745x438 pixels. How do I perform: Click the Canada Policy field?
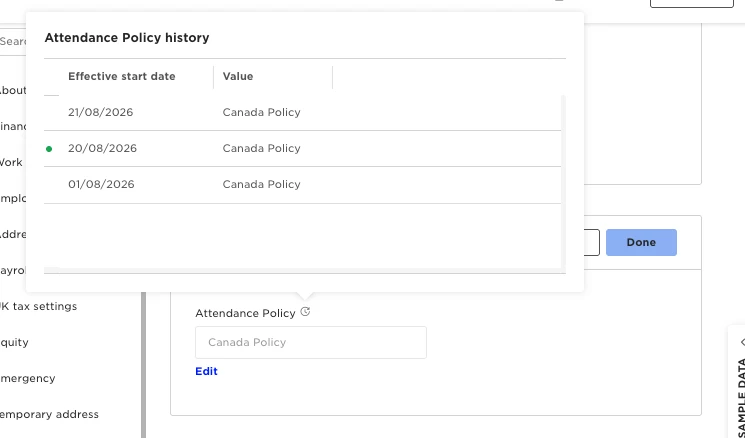pyautogui.click(x=311, y=342)
